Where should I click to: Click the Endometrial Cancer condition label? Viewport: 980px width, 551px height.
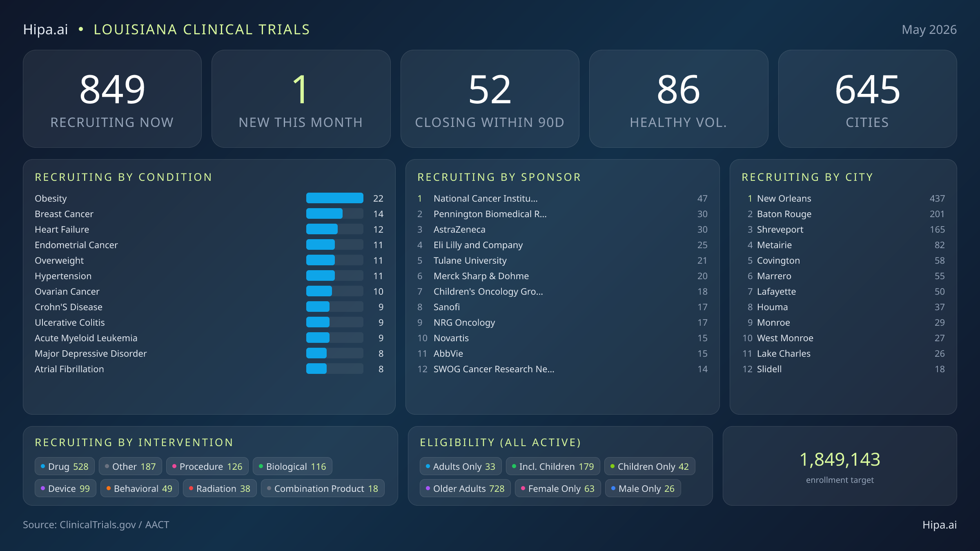[x=76, y=245]
